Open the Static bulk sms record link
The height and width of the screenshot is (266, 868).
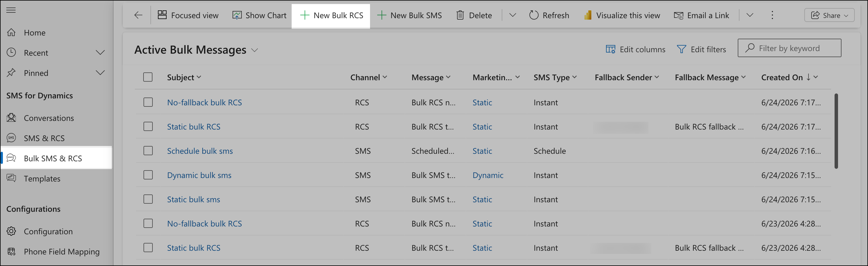pyautogui.click(x=193, y=200)
